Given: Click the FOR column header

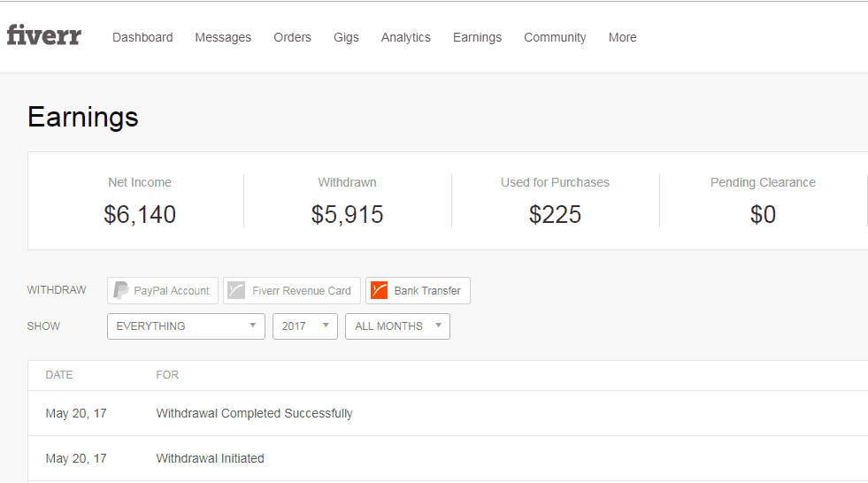Looking at the screenshot, I should point(167,375).
